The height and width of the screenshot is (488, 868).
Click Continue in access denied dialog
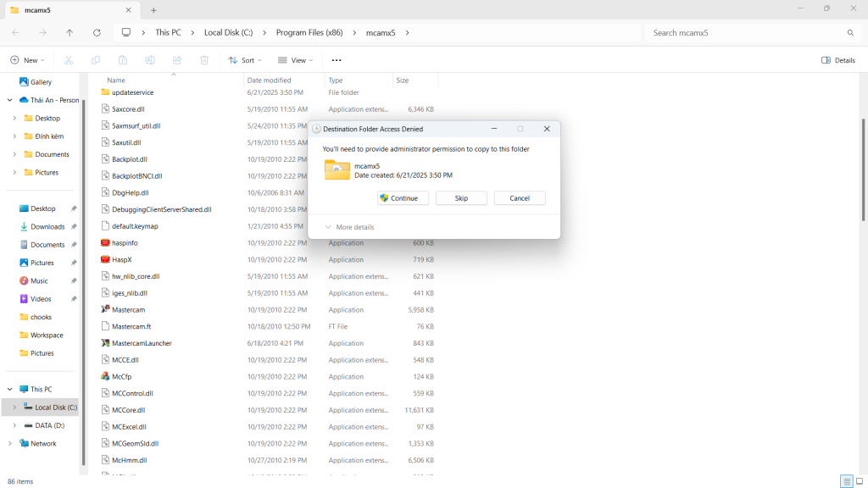click(x=403, y=198)
